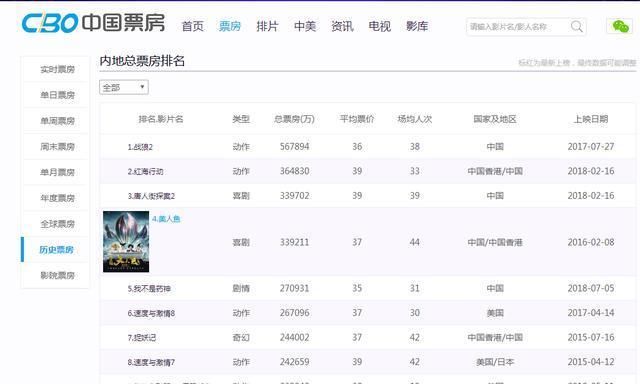The image size is (640, 384).
Task: Open the 中美 nav item
Action: [305, 27]
